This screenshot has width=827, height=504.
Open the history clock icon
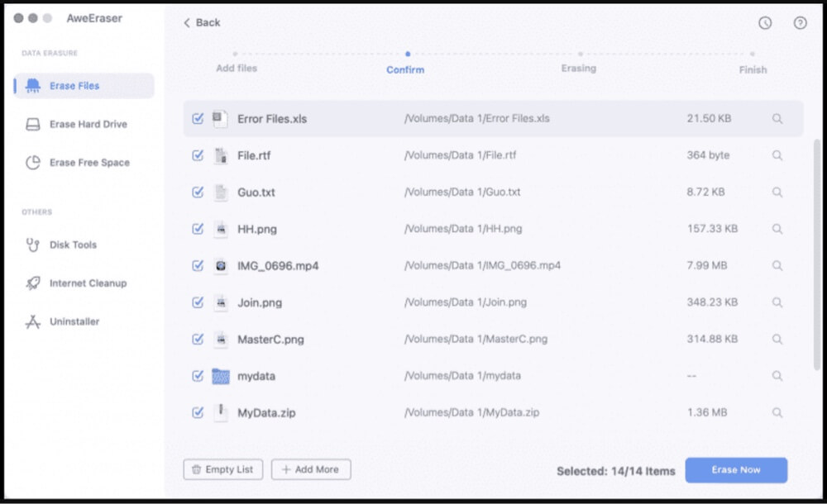click(763, 23)
